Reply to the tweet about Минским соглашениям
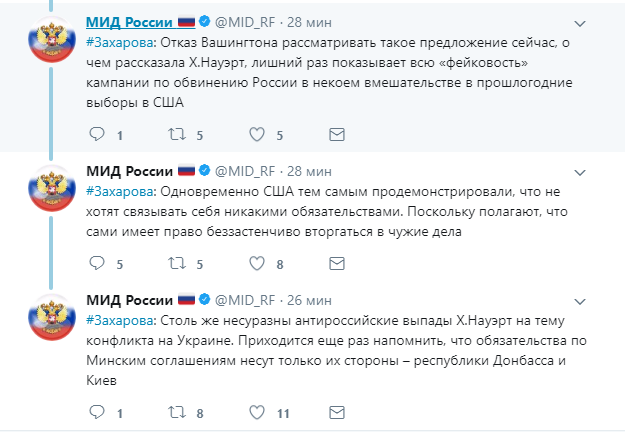625x432 pixels. coord(97,411)
